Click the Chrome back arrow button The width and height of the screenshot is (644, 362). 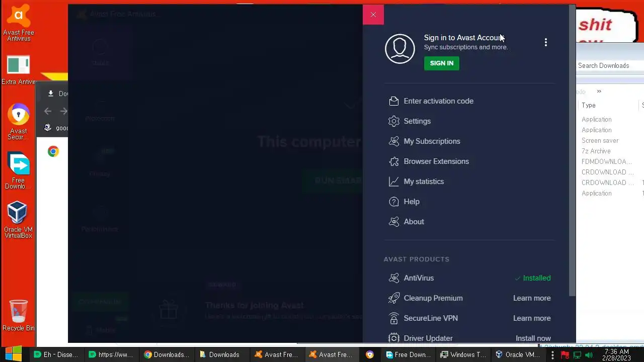[48, 111]
